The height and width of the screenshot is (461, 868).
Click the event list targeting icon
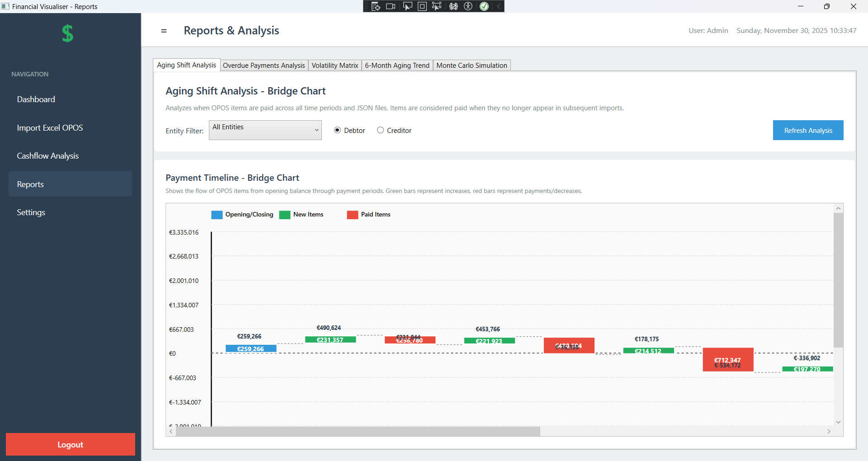pos(376,6)
